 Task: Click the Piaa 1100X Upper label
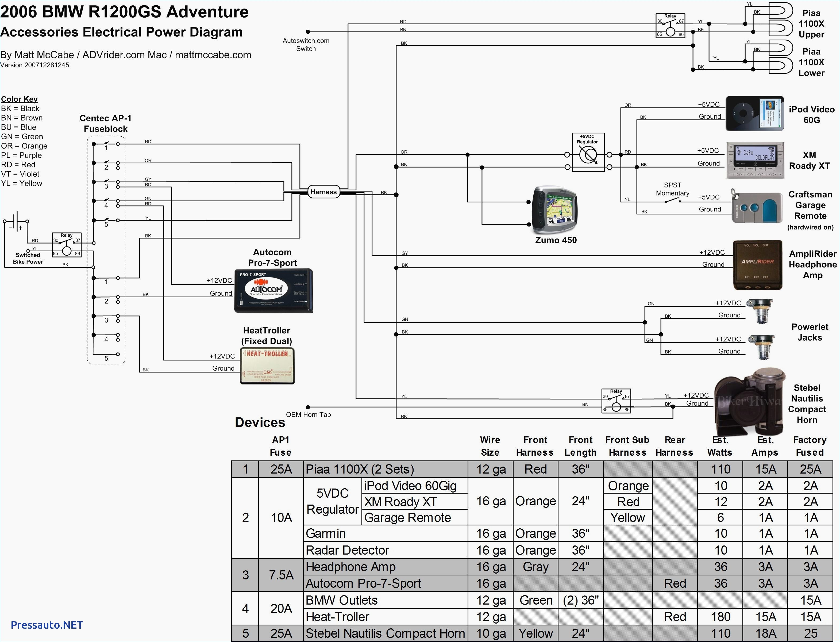[x=811, y=24]
